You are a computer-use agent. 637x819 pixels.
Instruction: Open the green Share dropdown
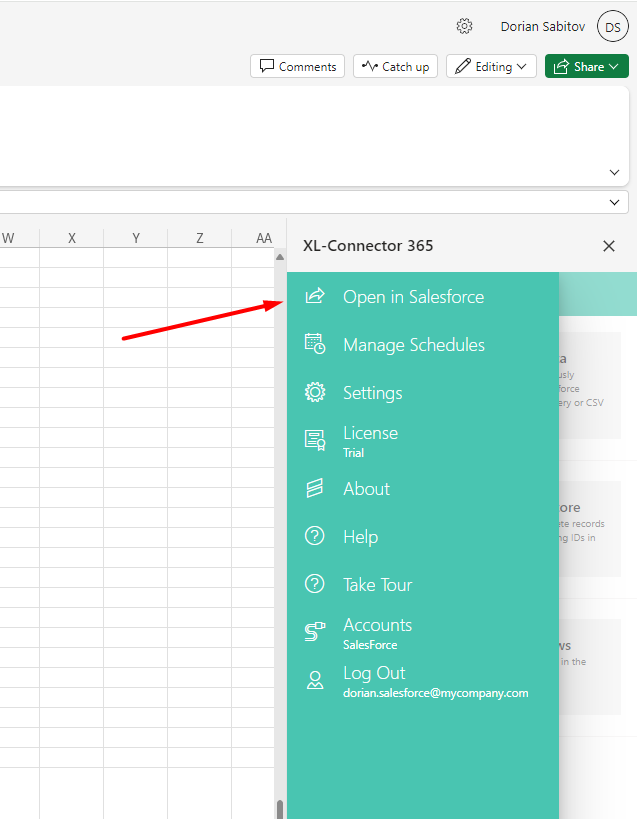587,66
